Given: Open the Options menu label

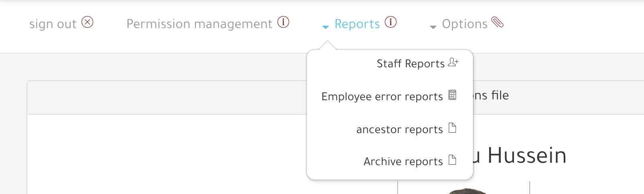Looking at the screenshot, I should tap(465, 24).
